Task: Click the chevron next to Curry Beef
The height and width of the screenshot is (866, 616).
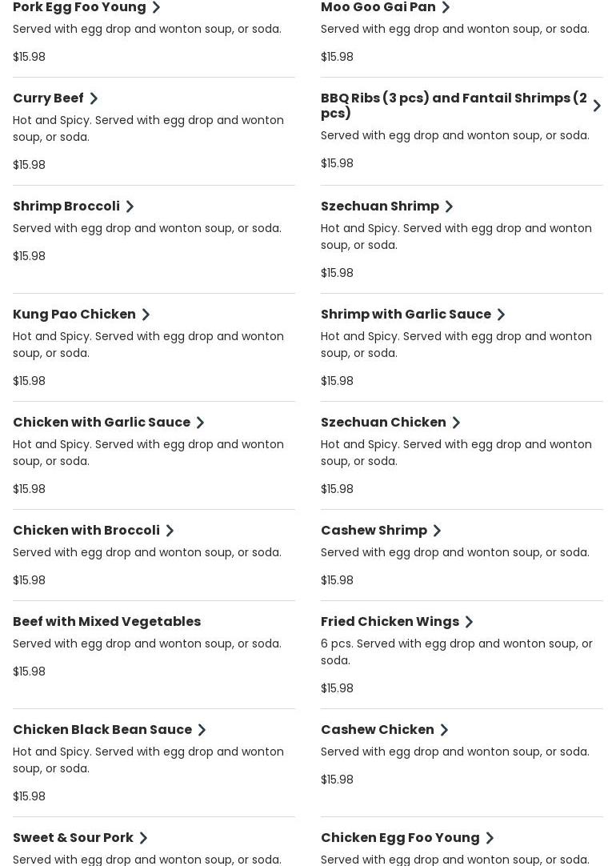Action: click(94, 98)
